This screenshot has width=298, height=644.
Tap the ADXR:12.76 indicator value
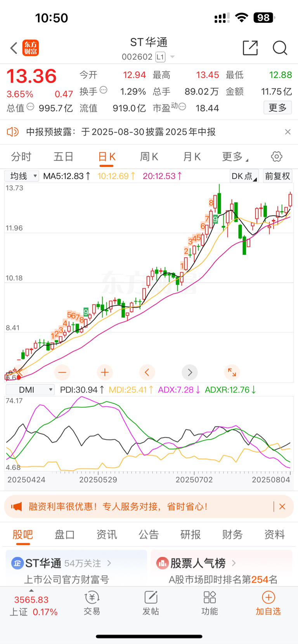pos(230,390)
